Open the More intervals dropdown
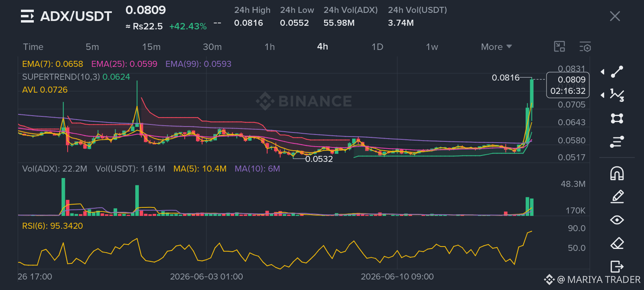Image resolution: width=644 pixels, height=290 pixels. pyautogui.click(x=496, y=47)
